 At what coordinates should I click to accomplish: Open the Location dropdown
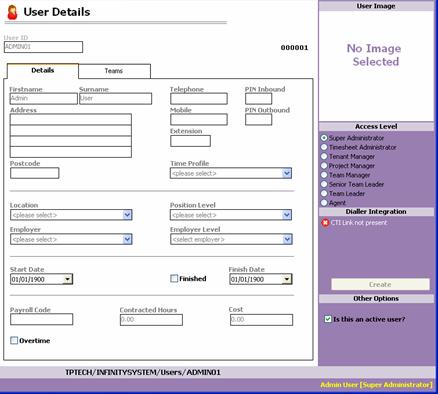[127, 215]
